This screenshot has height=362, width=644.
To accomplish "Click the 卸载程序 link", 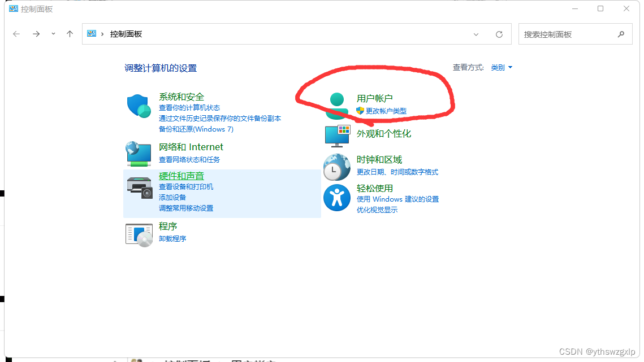I will click(172, 238).
